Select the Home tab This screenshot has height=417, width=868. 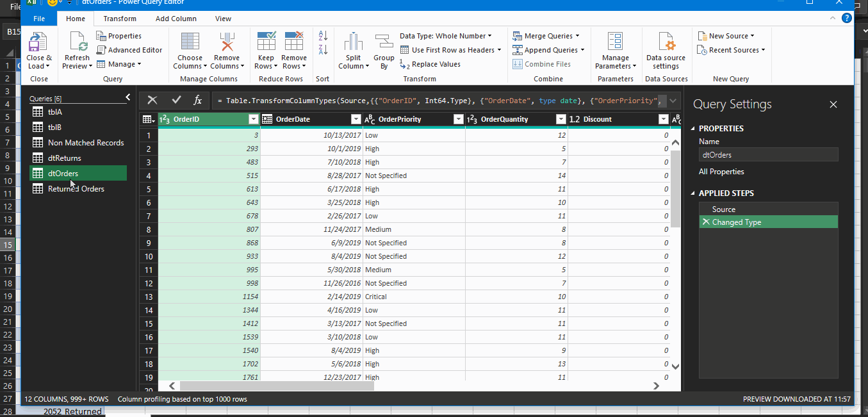click(x=76, y=19)
